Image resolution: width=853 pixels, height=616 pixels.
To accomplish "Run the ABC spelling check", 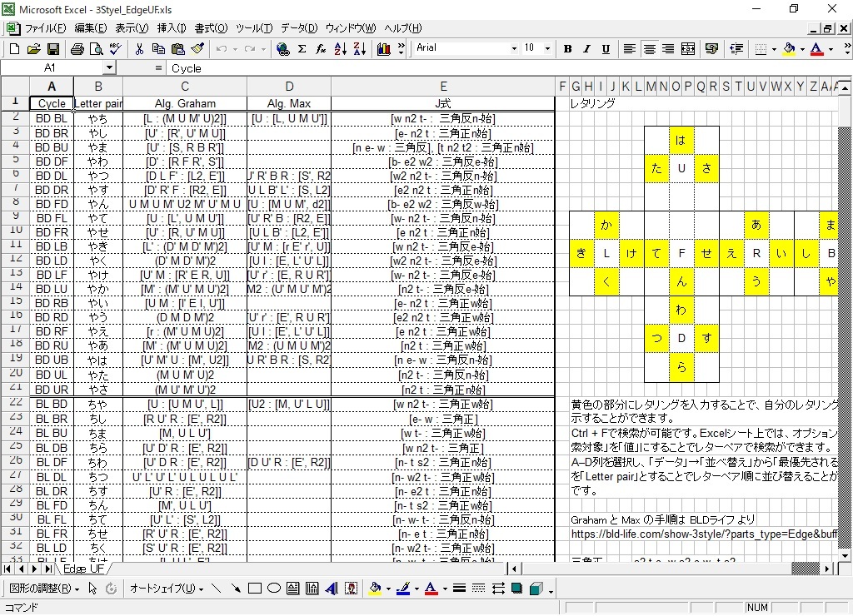I will coord(115,49).
